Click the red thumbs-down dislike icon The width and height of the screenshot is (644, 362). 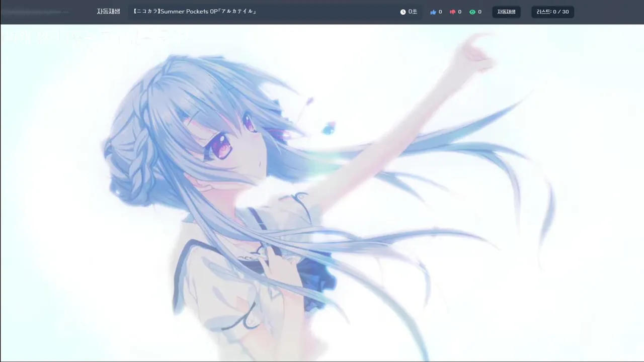click(x=453, y=12)
